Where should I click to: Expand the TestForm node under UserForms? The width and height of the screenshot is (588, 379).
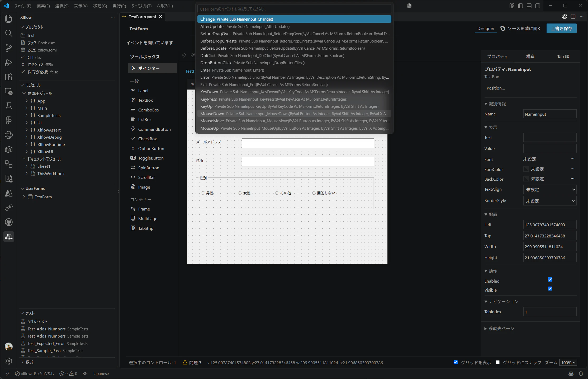pyautogui.click(x=24, y=197)
